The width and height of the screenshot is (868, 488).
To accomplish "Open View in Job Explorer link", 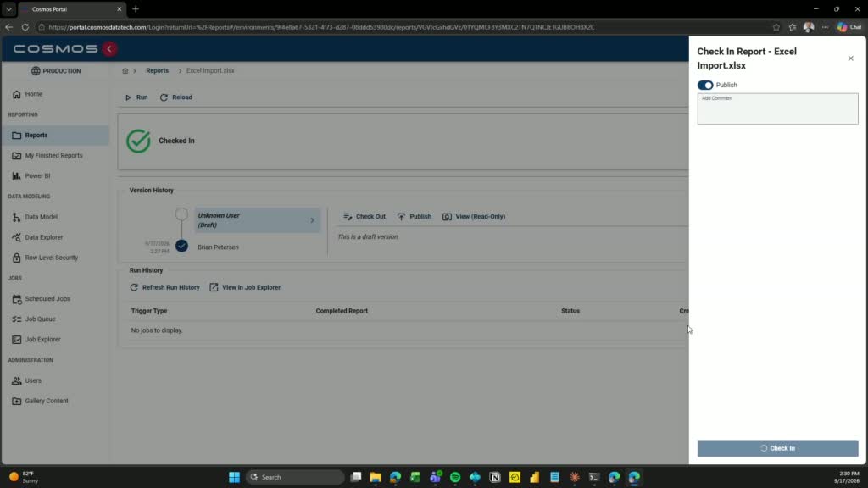I will (x=245, y=288).
